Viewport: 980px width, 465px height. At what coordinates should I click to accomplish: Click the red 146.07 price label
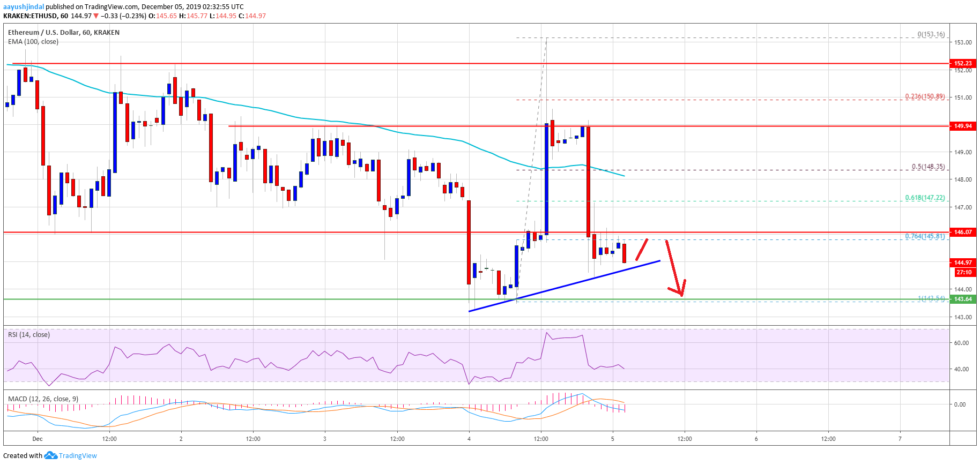pyautogui.click(x=963, y=232)
